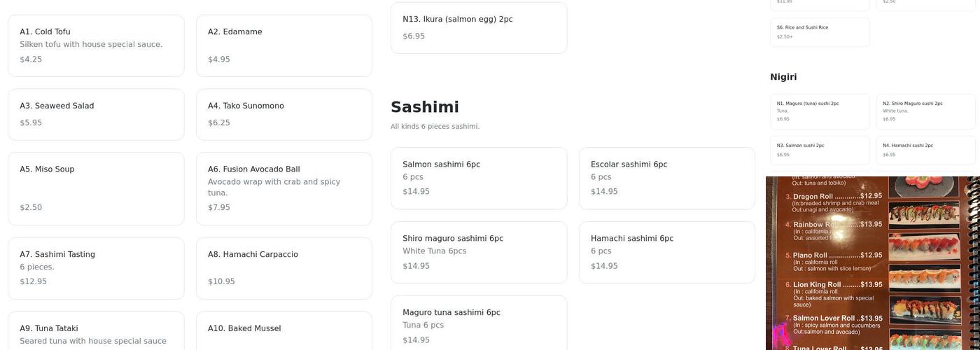Viewport: 980px width, 350px height.
Task: Choose the Escolar sashimi 6pc card
Action: pos(667,178)
